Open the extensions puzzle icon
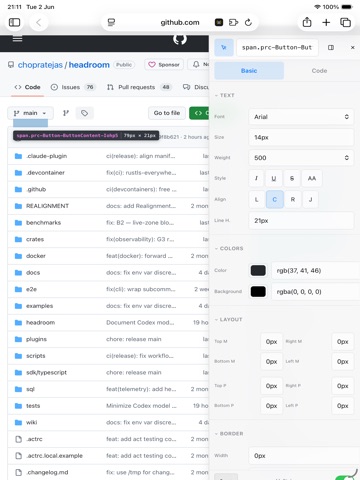This screenshot has height=480, width=360. pos(233,22)
